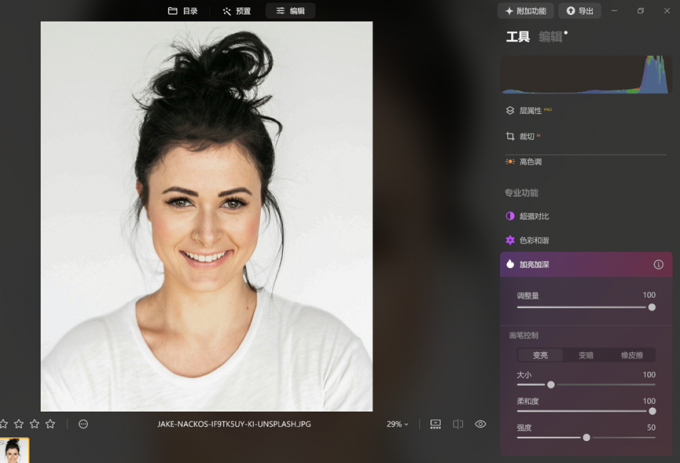The width and height of the screenshot is (680, 463).
Task: Open the 超强对比 (Supercontrast) tool
Action: pos(533,216)
